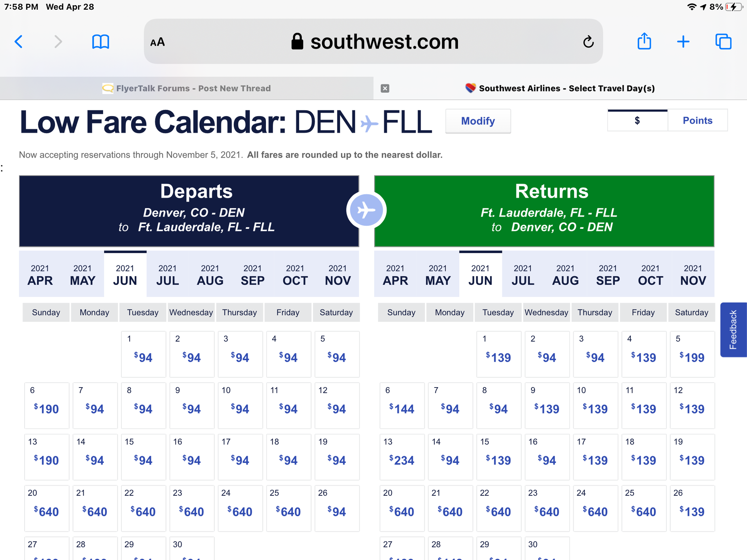Screen dimensions: 747x560
Task: Show all open tabs overview
Action: click(723, 41)
